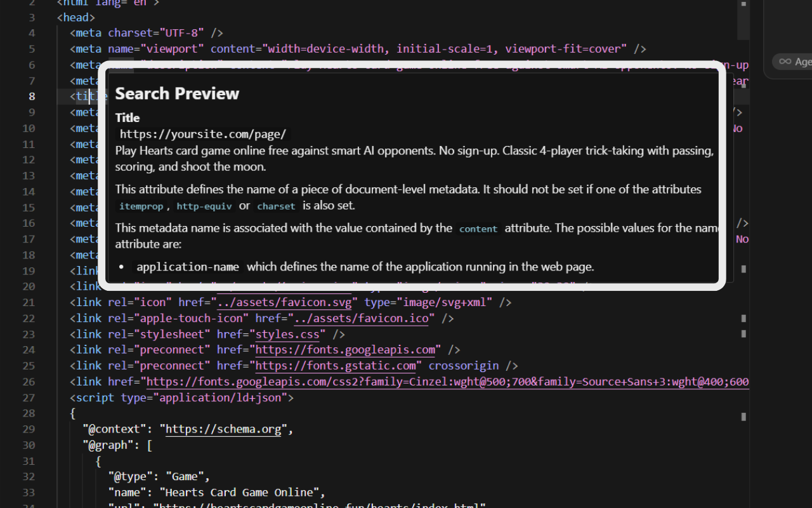Place cursor on the <head> tag

pyautogui.click(x=76, y=17)
